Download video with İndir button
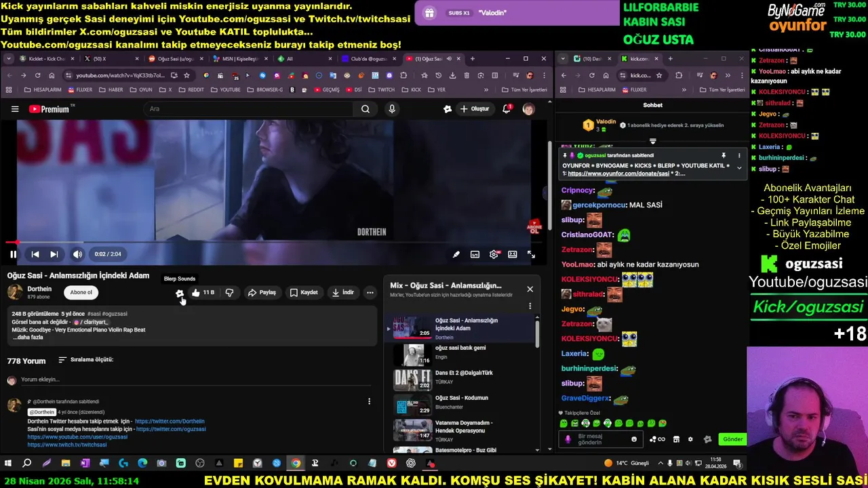The width and height of the screenshot is (868, 488). [x=342, y=292]
